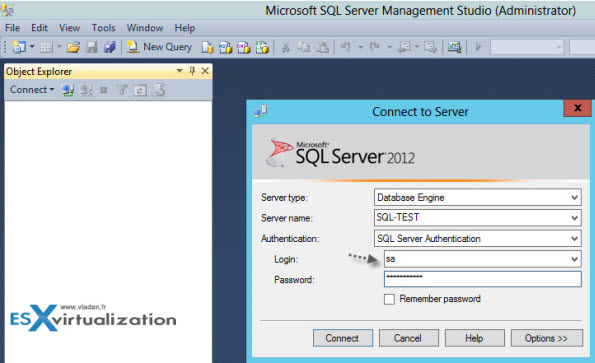This screenshot has height=363, width=595.
Task: Click the Cut scissors icon
Action: click(285, 47)
